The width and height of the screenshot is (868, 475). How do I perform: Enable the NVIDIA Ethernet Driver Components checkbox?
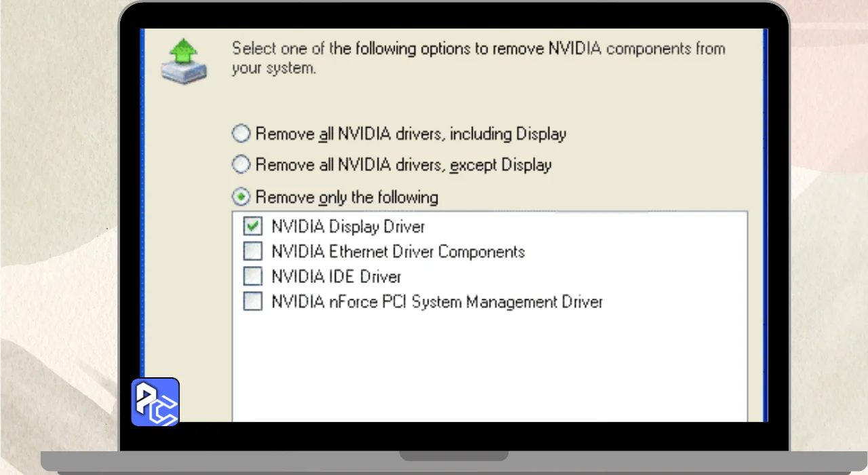click(x=253, y=252)
